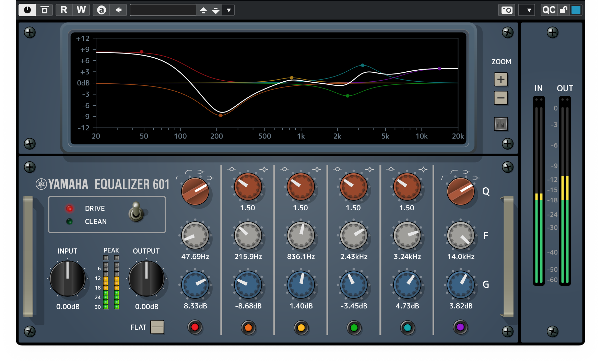Toggle the teal band 5 enable button
Viewport: 601px width, 364px height.
click(408, 328)
